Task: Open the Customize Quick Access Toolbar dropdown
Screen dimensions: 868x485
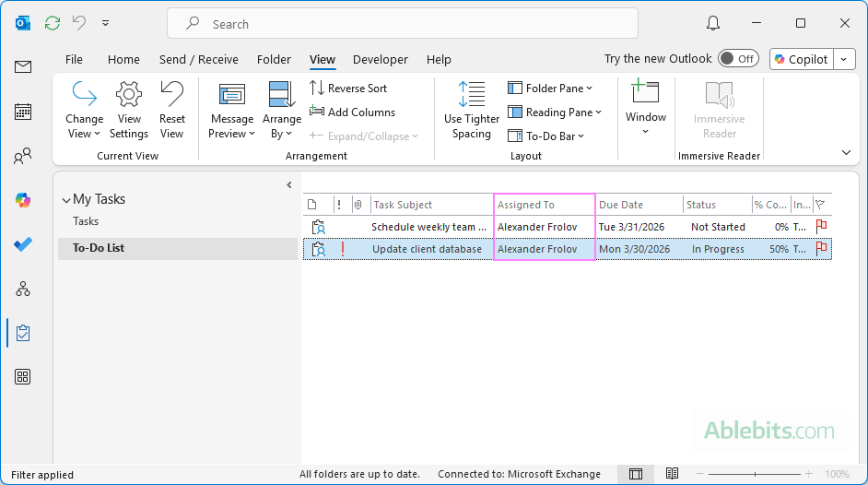Action: [105, 23]
